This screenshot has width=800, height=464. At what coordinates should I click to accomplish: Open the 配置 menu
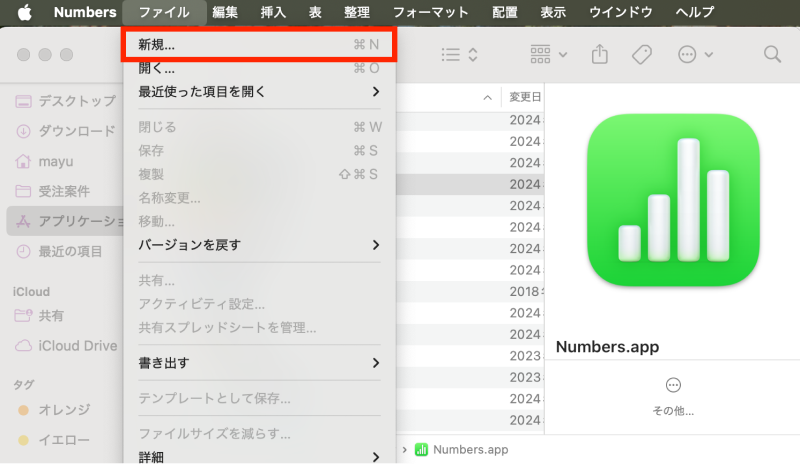505,12
